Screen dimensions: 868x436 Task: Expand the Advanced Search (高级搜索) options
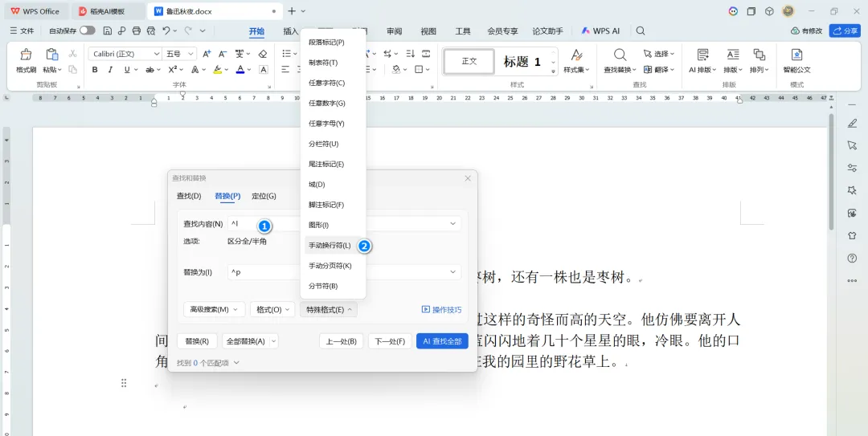click(214, 309)
